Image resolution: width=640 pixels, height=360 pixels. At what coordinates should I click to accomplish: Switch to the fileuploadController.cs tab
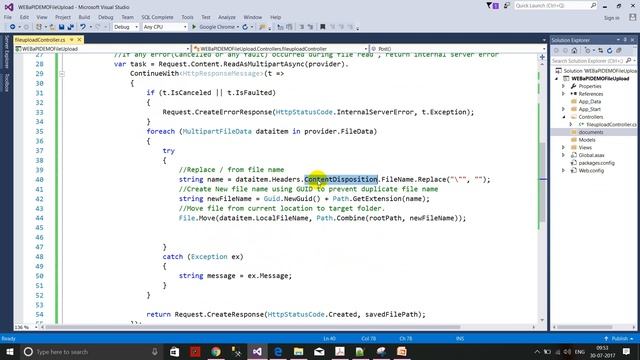(x=40, y=40)
